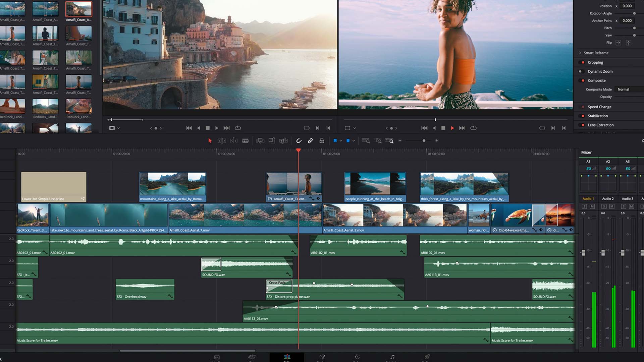The height and width of the screenshot is (362, 644).
Task: Click the Insert Clip toolbar icon
Action: pyautogui.click(x=260, y=141)
